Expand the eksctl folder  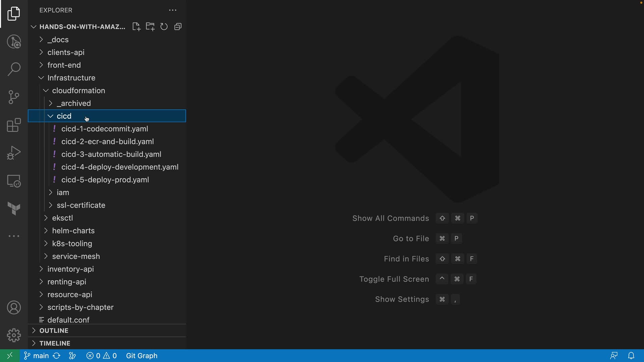62,218
